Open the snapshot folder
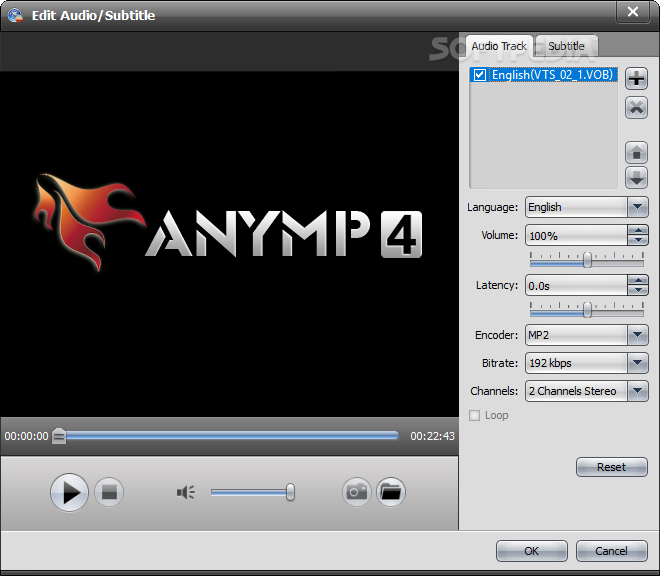The image size is (660, 576). pyautogui.click(x=391, y=492)
